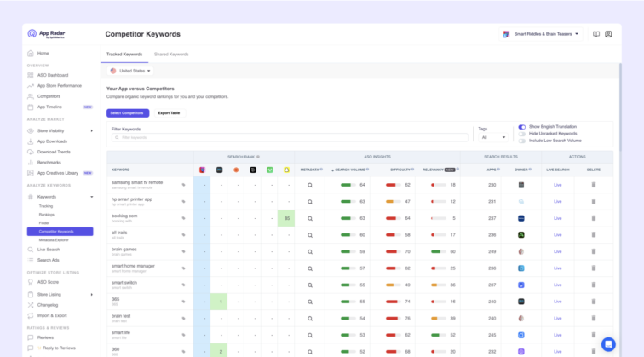
Task: Sort by the Search Volume column
Action: 350,170
